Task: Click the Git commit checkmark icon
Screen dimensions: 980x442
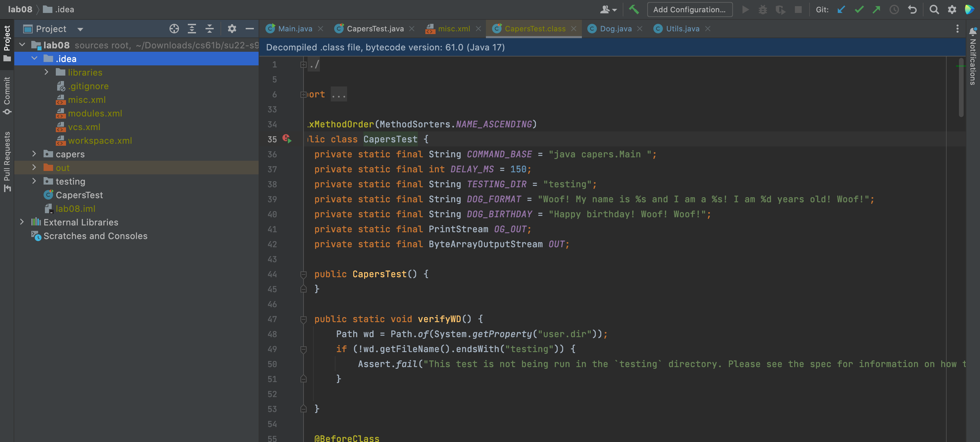Action: (859, 10)
